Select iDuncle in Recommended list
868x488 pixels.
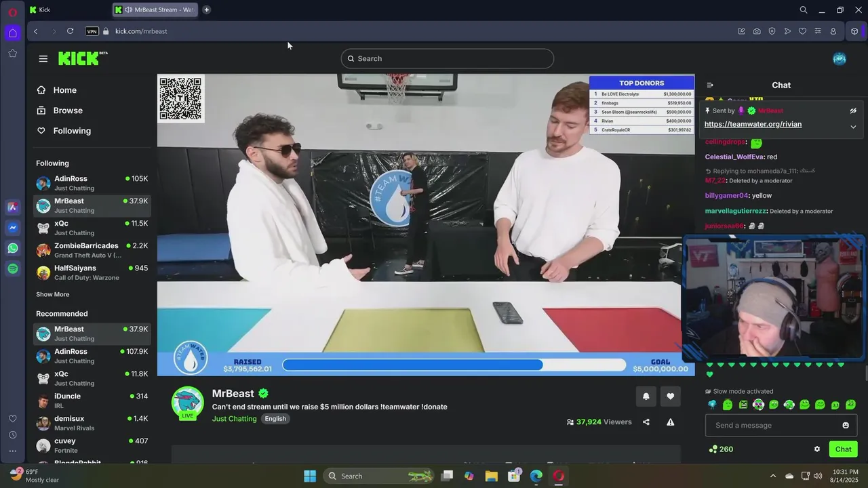[92, 401]
